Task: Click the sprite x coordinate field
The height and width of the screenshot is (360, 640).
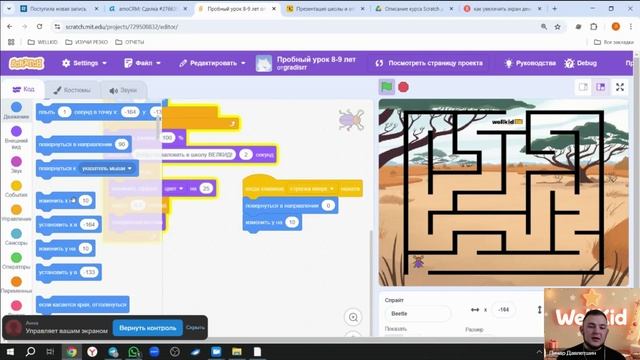Action: tap(504, 310)
